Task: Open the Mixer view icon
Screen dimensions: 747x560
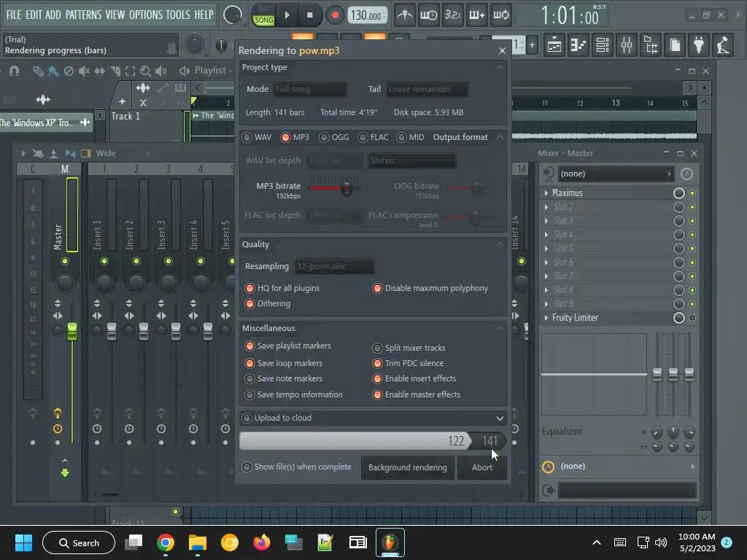Action: [627, 45]
